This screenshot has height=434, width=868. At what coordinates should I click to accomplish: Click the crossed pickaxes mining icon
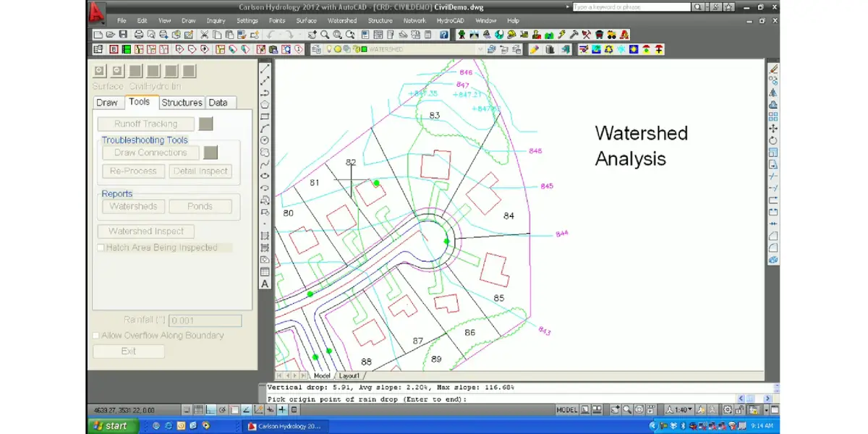click(587, 35)
